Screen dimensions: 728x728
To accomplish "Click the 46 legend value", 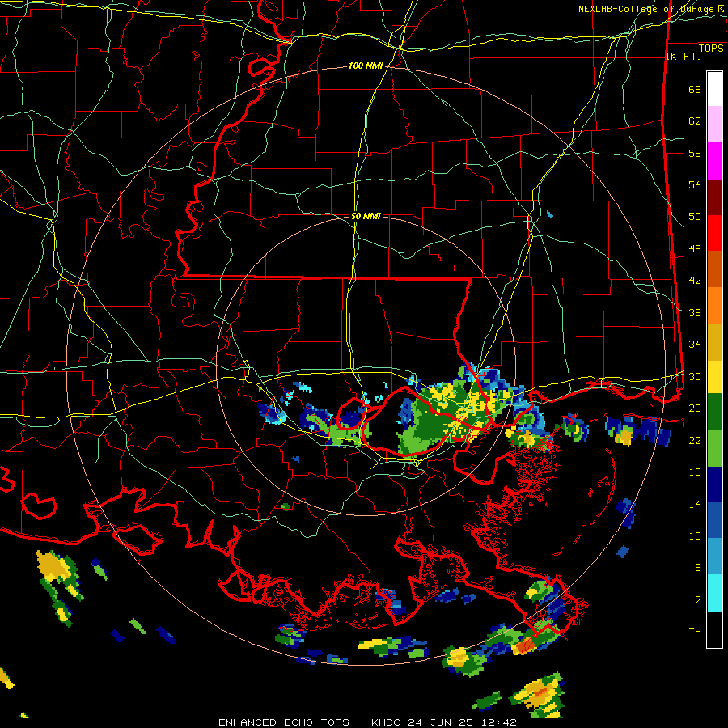I will 695,249.
